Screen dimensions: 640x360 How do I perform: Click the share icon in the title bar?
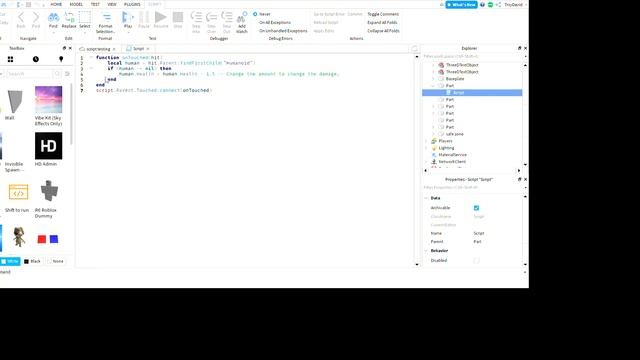[498, 4]
